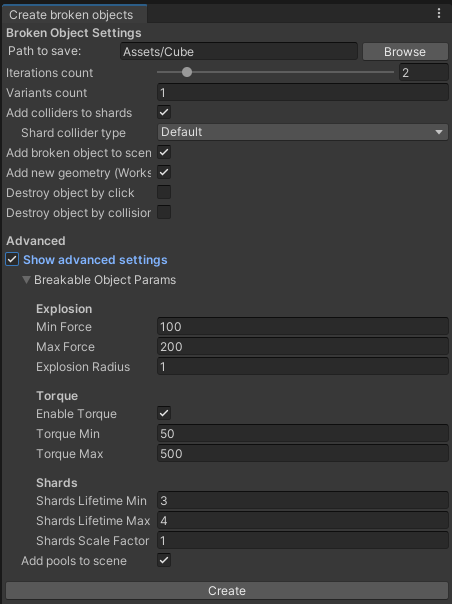
Task: Click the Shards Lifetime Min field
Action: pyautogui.click(x=303, y=500)
